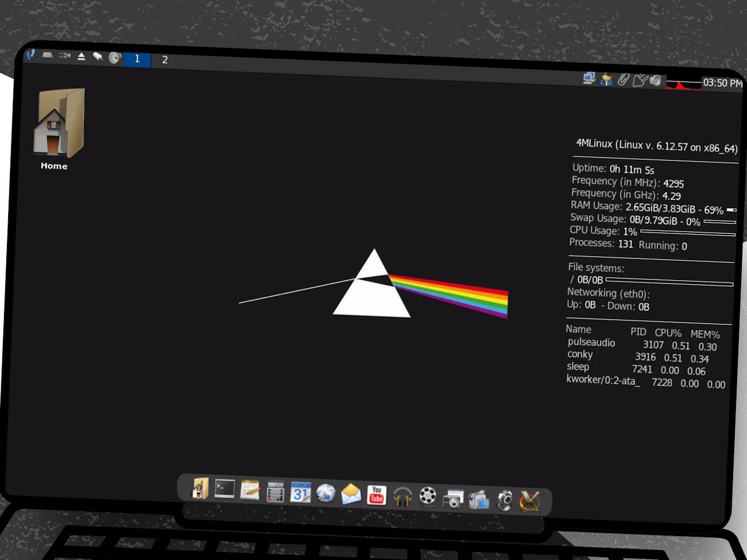Viewport: 747px width, 560px height.
Task: Open the screenshot camera tool in dock
Action: pyautogui.click(x=453, y=499)
